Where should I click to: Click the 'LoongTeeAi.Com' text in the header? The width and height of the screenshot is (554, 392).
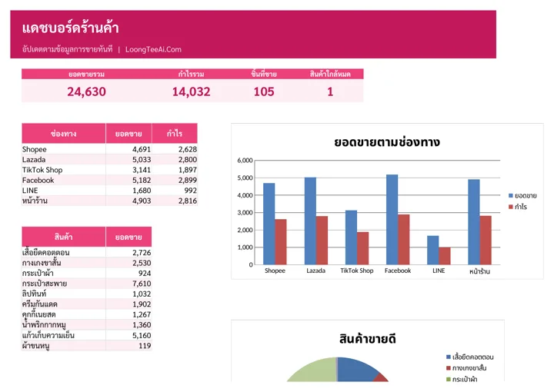coord(153,49)
